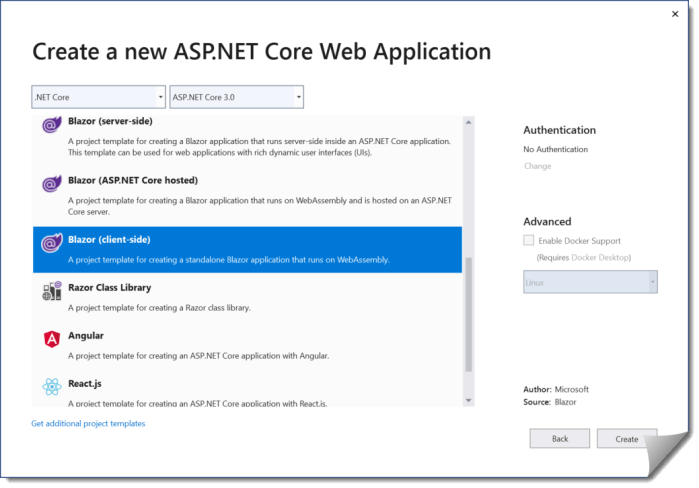Image resolution: width=699 pixels, height=488 pixels.
Task: Click the Angular logo icon
Action: [x=52, y=339]
